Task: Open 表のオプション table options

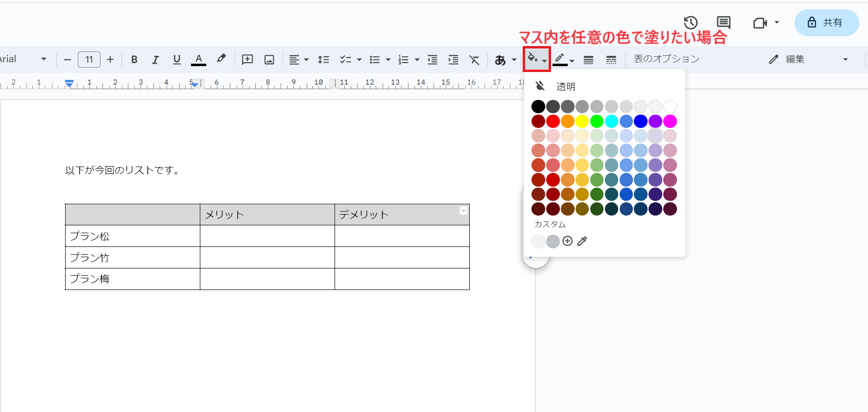Action: 666,59
